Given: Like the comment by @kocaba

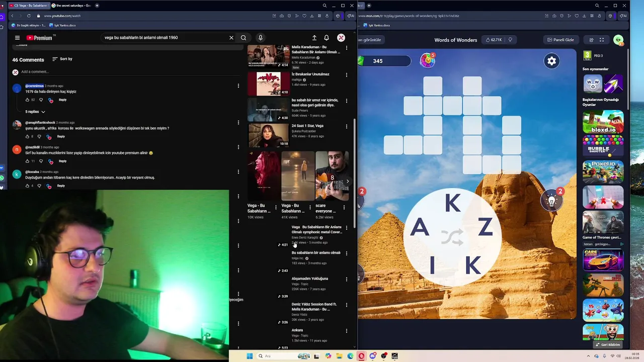Looking at the screenshot, I should [27, 186].
